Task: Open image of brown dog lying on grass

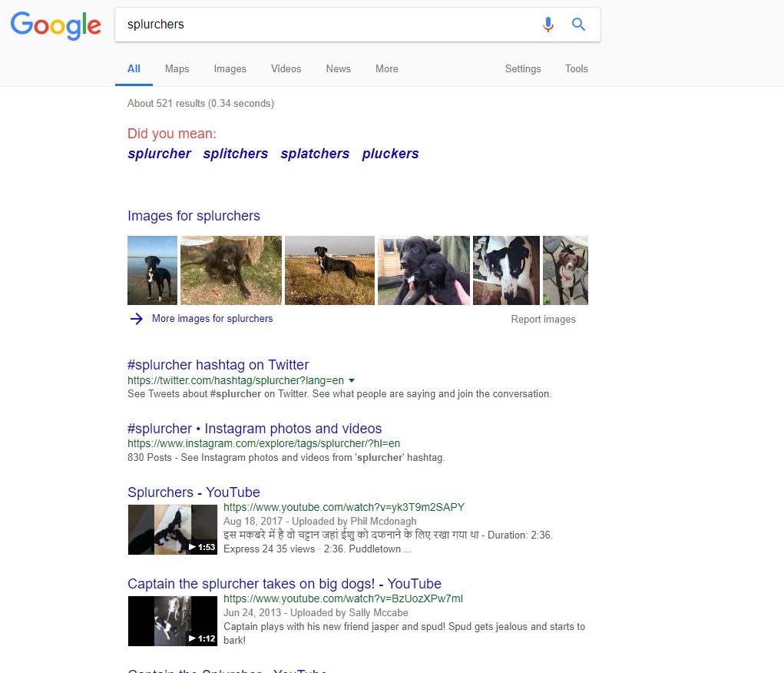Action: pyautogui.click(x=231, y=270)
